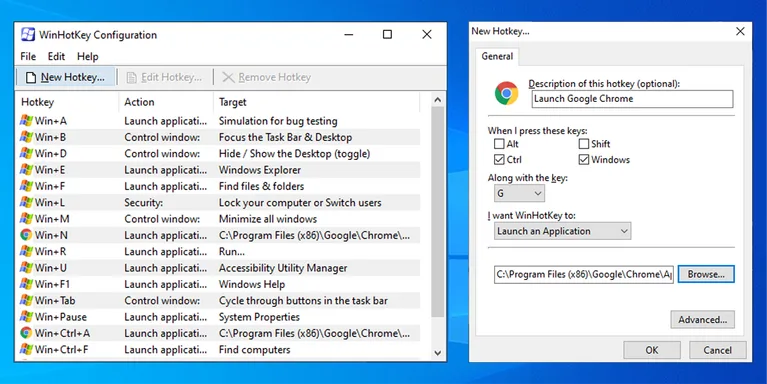Cancel the New Hotkey dialog
This screenshot has height=384, width=767.
[718, 350]
